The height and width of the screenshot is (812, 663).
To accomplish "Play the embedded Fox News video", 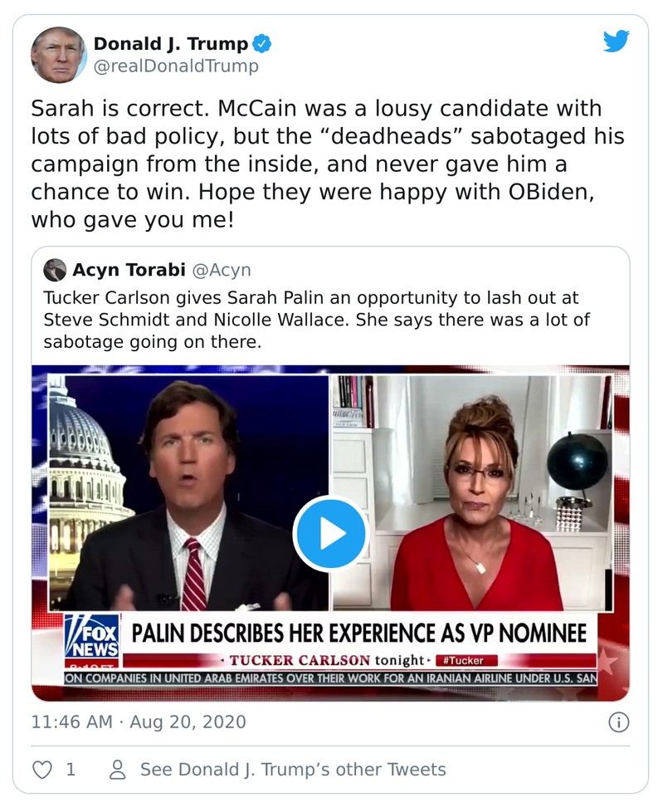I will [329, 534].
